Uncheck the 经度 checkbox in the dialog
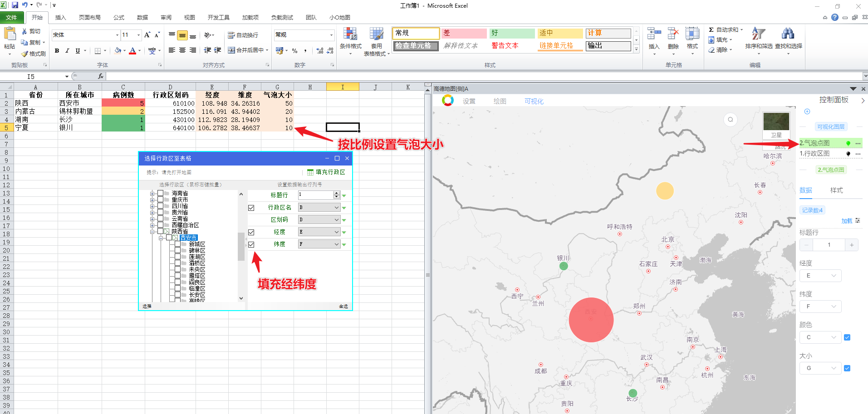Image resolution: width=868 pixels, height=414 pixels. [x=251, y=232]
